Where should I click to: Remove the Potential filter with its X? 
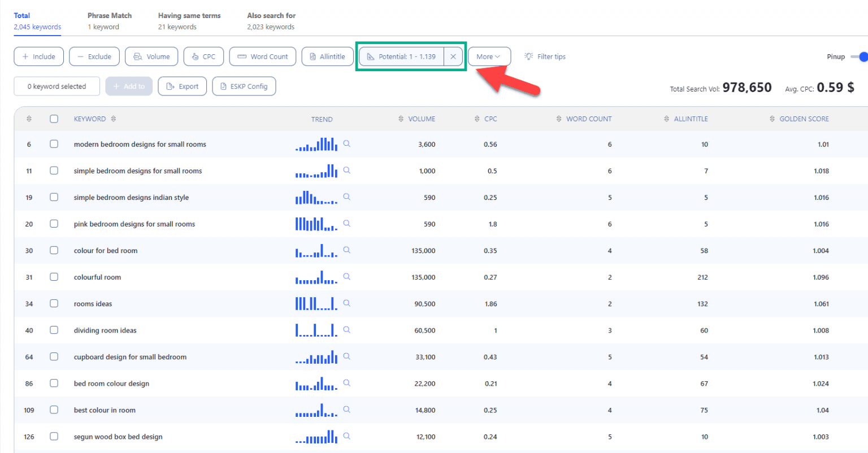[x=454, y=56]
